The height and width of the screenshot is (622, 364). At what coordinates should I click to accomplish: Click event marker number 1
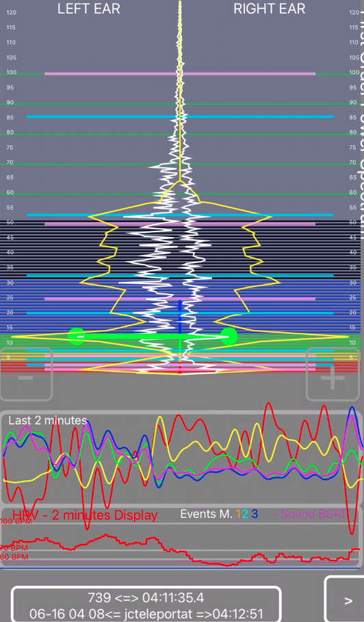pyautogui.click(x=238, y=514)
